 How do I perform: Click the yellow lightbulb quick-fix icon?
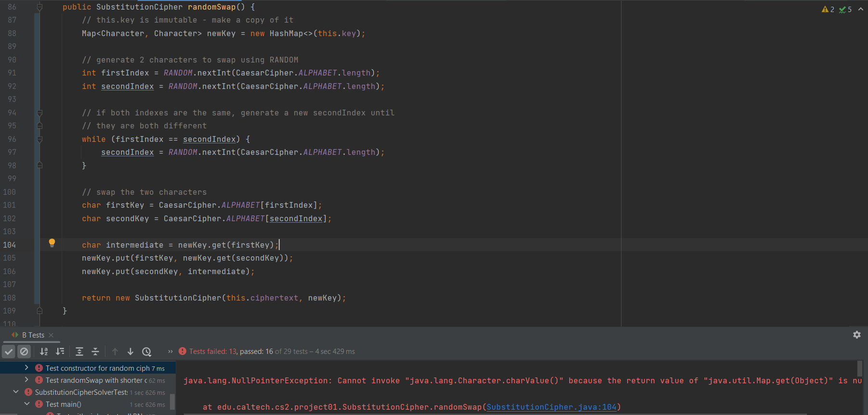[52, 243]
